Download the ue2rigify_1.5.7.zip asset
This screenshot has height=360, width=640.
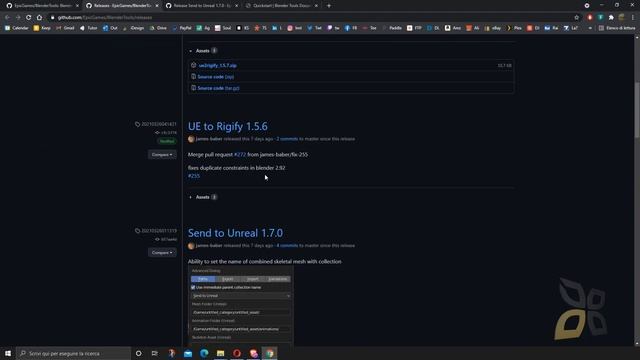(x=218, y=65)
